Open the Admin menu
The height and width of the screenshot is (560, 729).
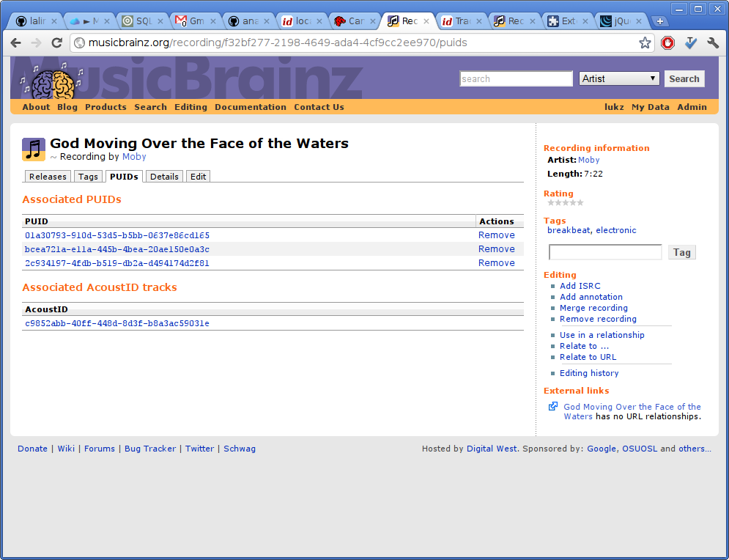[692, 107]
